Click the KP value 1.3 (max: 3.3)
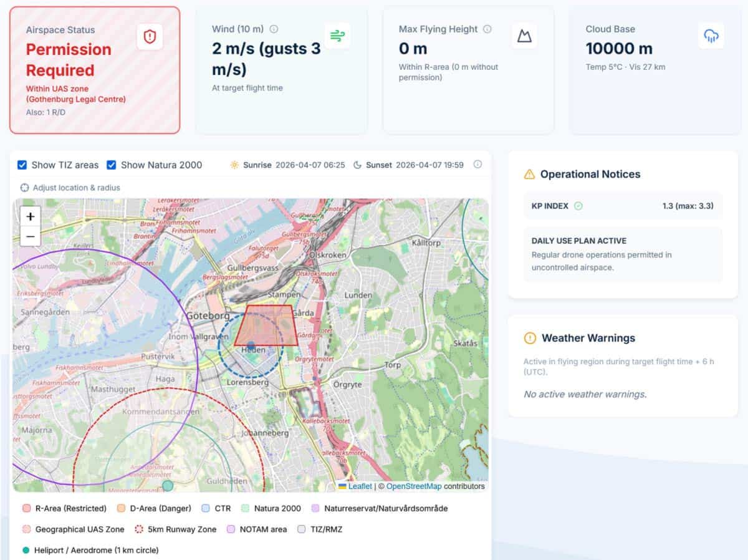Screen dimensions: 748x560 [688, 206]
